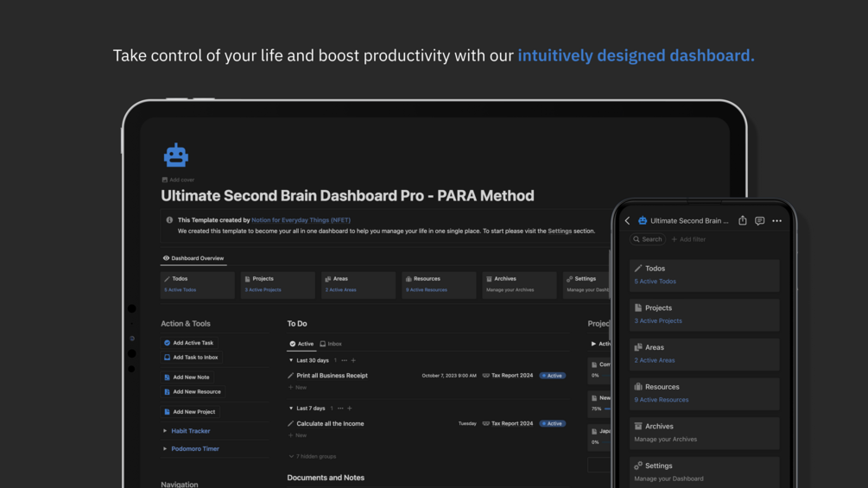Tap the Search field on the phone
Image resolution: width=868 pixels, height=488 pixels.
(x=648, y=239)
